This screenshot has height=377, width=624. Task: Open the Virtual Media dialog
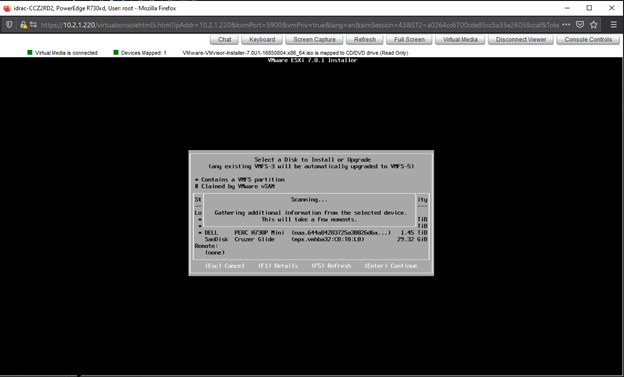click(x=460, y=39)
